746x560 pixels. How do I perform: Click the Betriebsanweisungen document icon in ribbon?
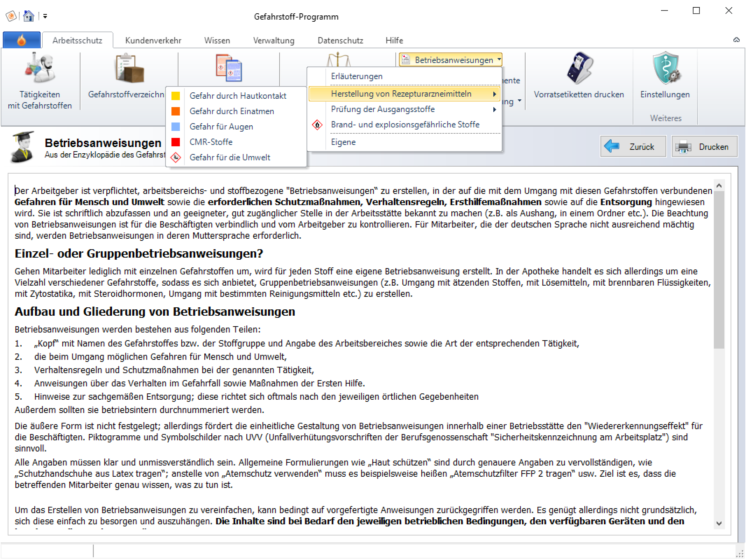[406, 60]
